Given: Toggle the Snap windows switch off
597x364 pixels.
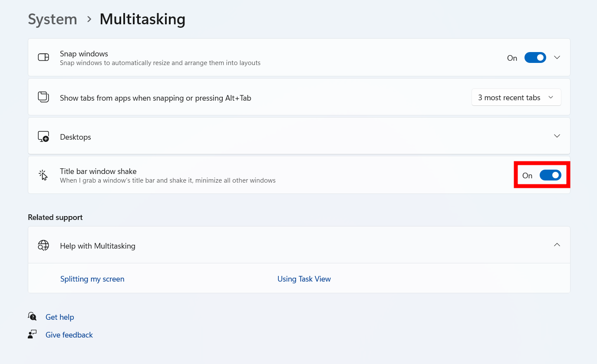Looking at the screenshot, I should (535, 57).
